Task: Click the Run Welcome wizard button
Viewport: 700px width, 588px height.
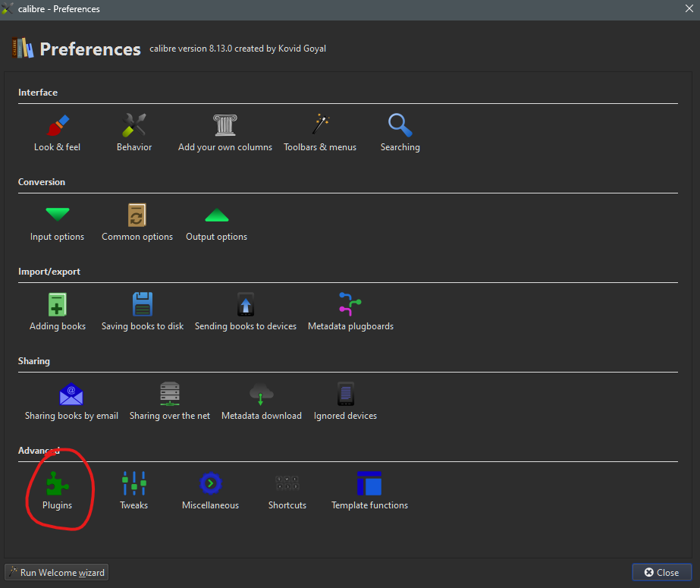Action: point(57,572)
